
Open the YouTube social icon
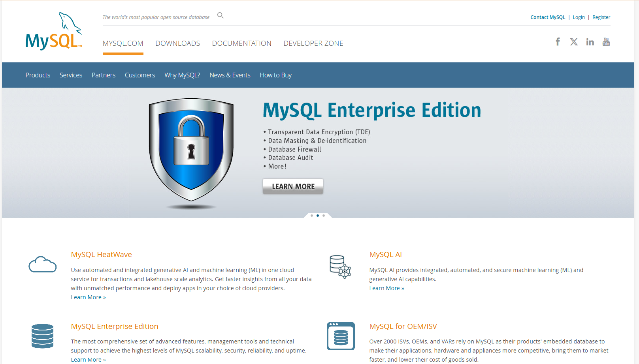coord(606,42)
